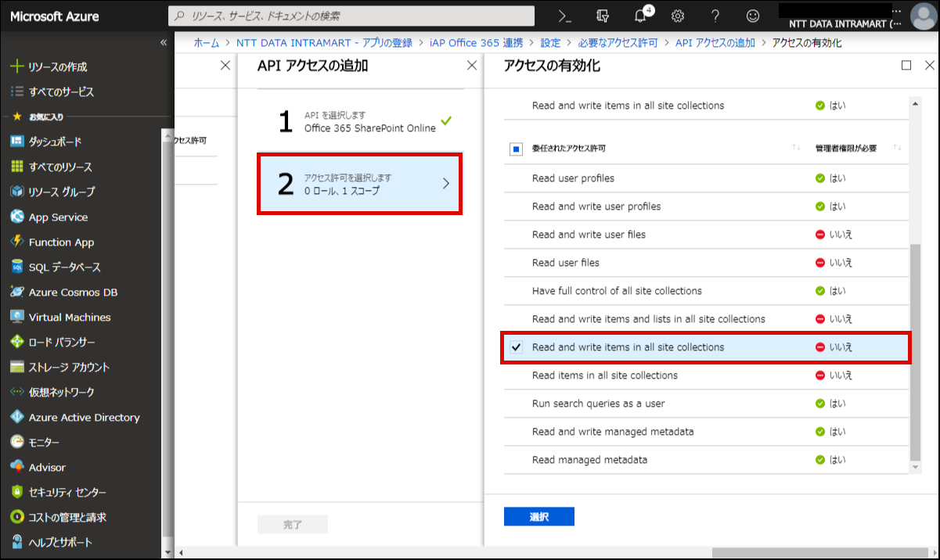This screenshot has width=940, height=560.
Task: Select Have full control of all site collections
Action: 705,291
